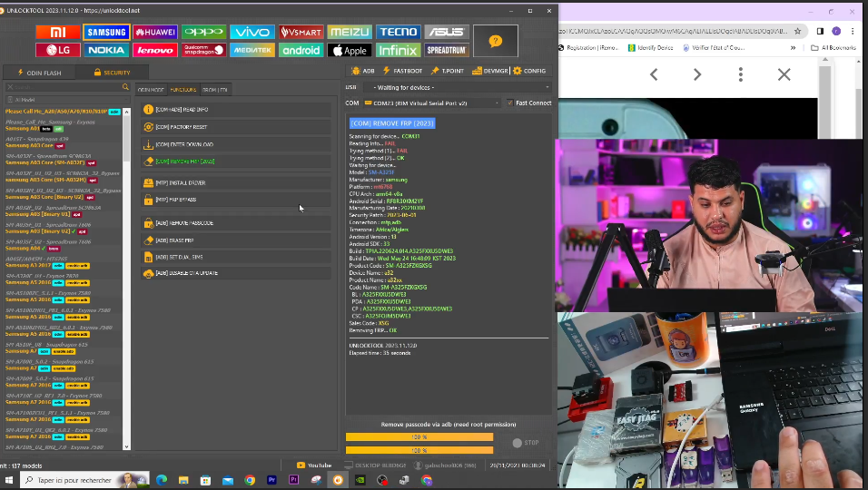
Task: Open File Explorer from taskbar
Action: [183, 480]
